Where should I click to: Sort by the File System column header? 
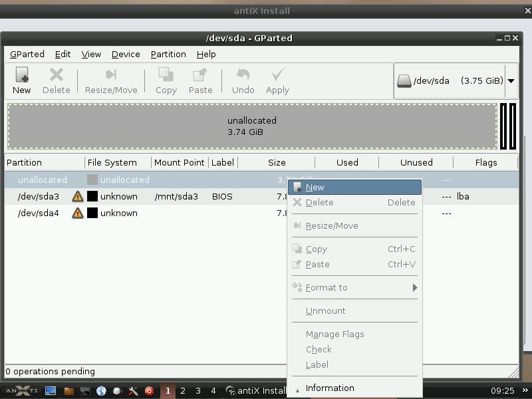[x=118, y=162]
